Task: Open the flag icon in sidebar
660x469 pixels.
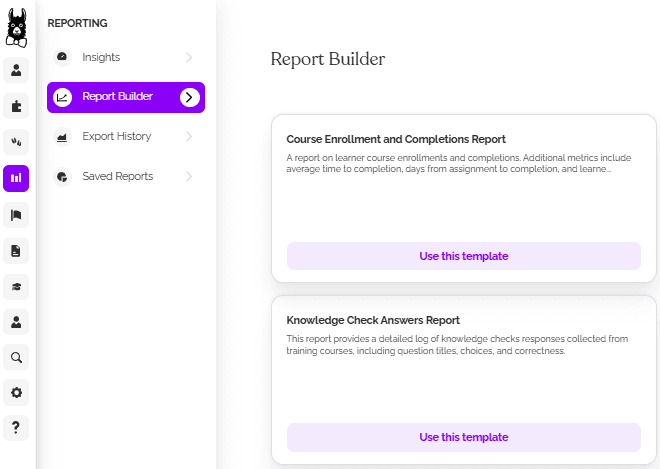Action: 16,215
